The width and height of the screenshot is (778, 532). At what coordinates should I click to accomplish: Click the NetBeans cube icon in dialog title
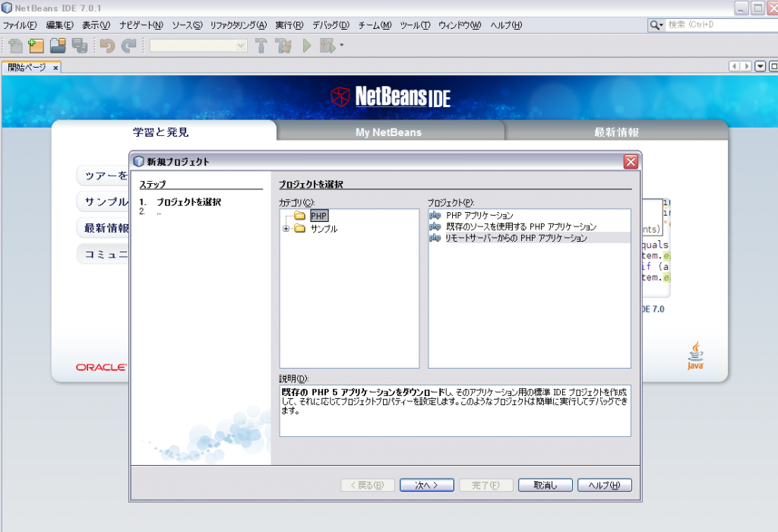(x=139, y=162)
